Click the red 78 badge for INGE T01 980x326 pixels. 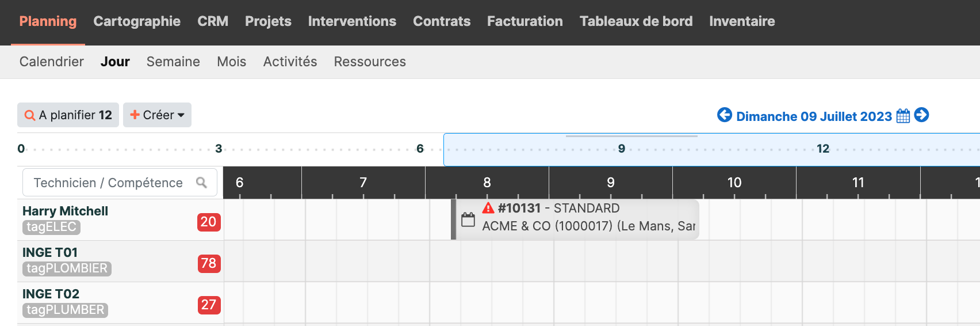(x=208, y=263)
